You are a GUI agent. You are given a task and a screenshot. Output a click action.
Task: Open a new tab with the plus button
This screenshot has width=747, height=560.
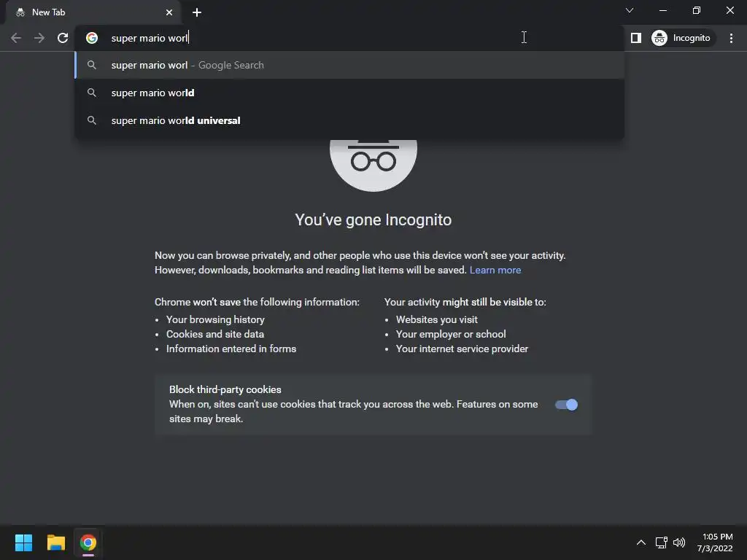click(197, 12)
